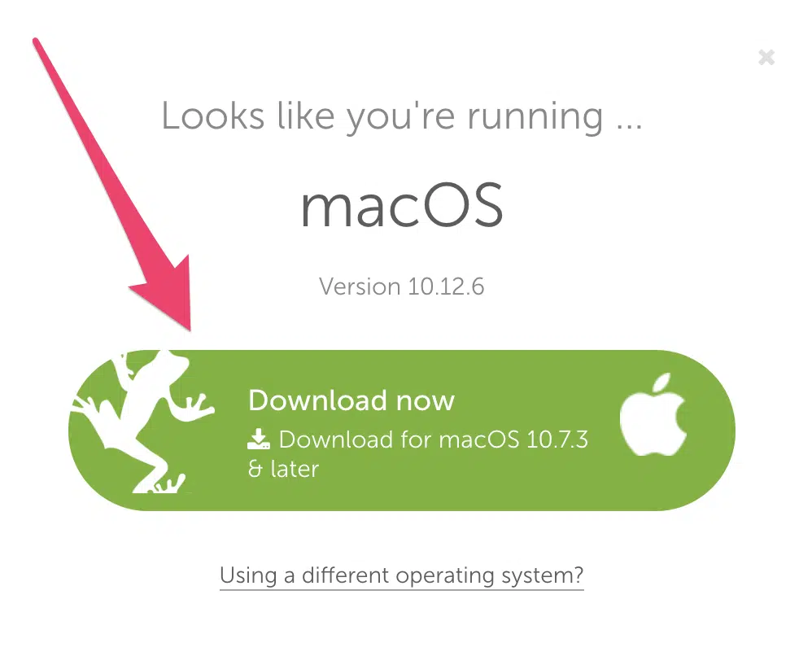Click the large "macOS" title

pyautogui.click(x=402, y=206)
